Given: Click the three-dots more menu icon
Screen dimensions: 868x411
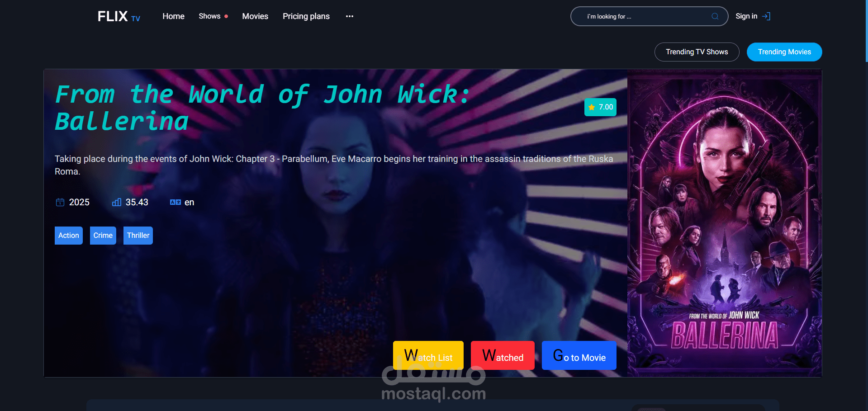Looking at the screenshot, I should tap(350, 16).
